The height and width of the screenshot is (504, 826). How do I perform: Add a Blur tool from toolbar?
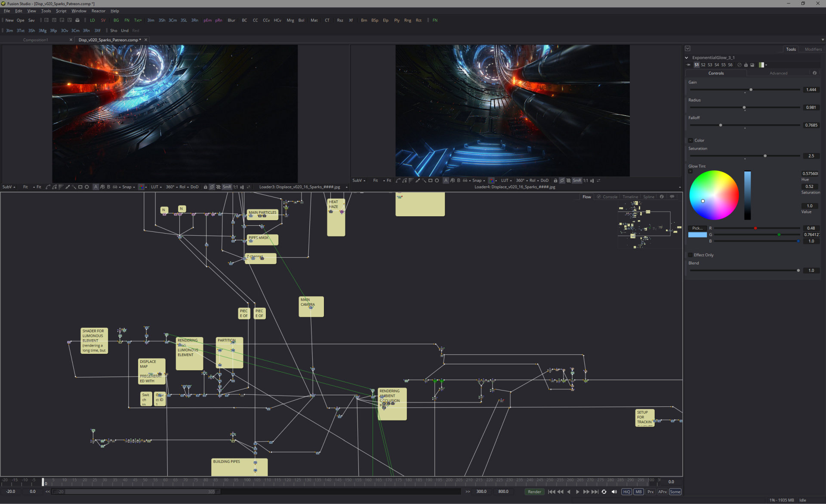tap(231, 20)
